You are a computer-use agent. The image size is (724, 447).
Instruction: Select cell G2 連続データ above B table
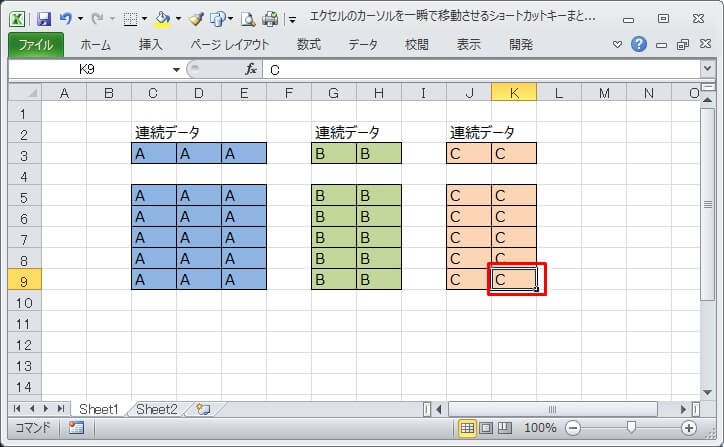[x=334, y=133]
